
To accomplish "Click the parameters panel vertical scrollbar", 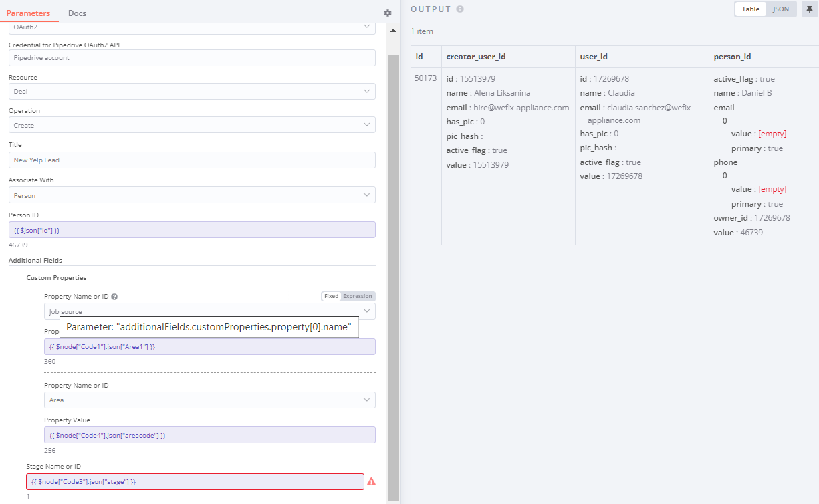I will [x=393, y=267].
